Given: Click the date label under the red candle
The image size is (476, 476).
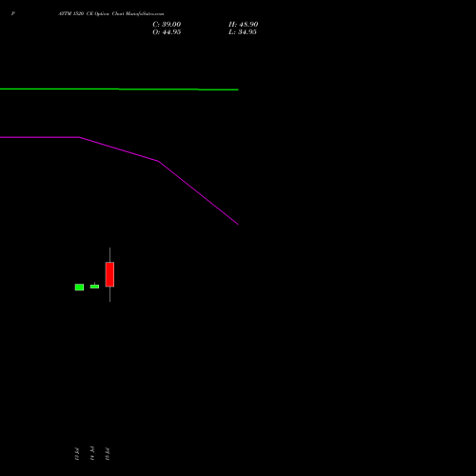Looking at the screenshot, I should click(108, 454).
